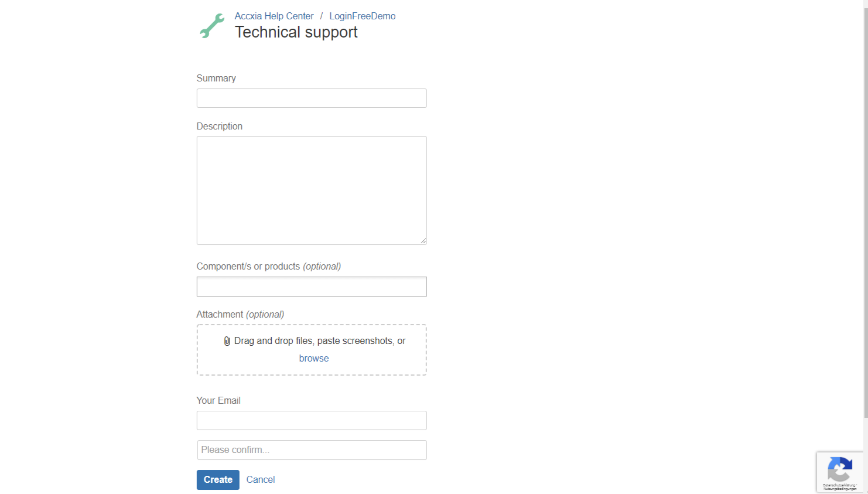
Task: Click the Technical support page heading
Action: tap(296, 32)
